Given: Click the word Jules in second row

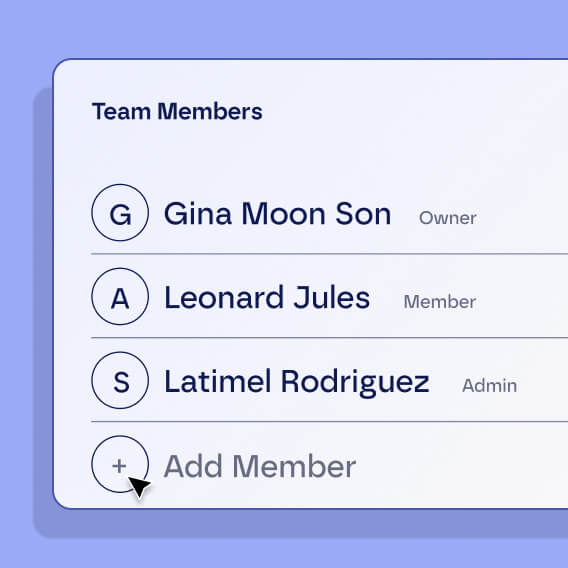Looking at the screenshot, I should coord(331,298).
